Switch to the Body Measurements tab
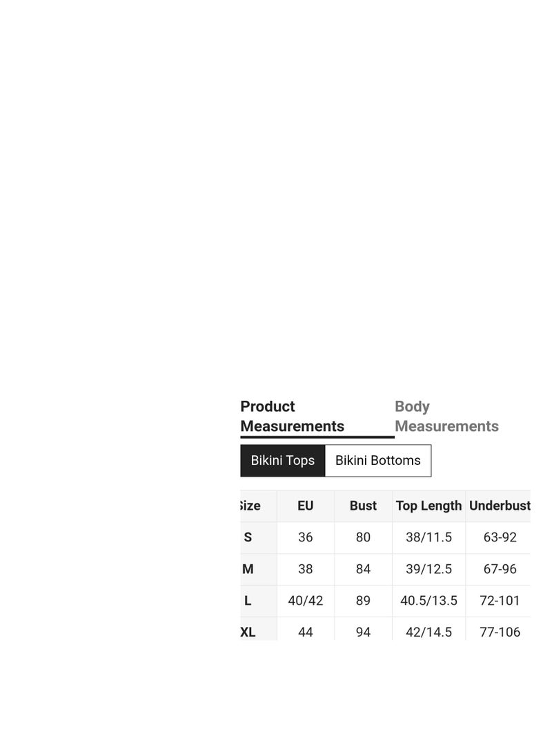The height and width of the screenshot is (756, 552). [446, 417]
